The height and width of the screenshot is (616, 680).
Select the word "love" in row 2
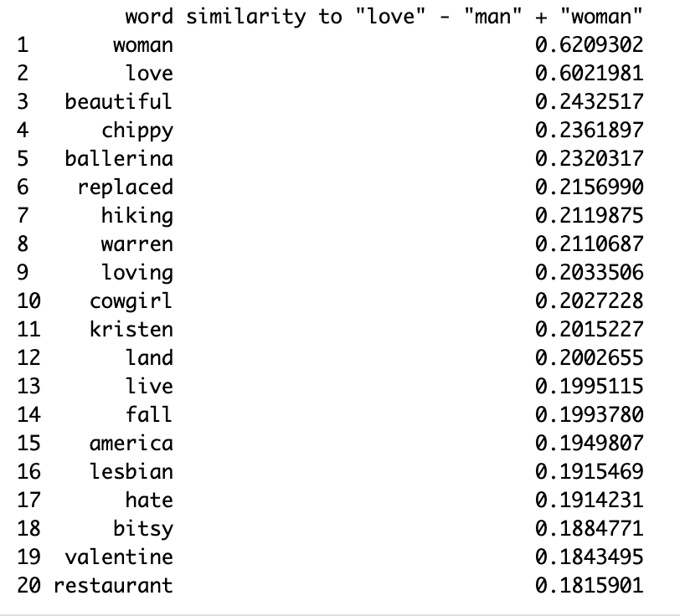(149, 74)
